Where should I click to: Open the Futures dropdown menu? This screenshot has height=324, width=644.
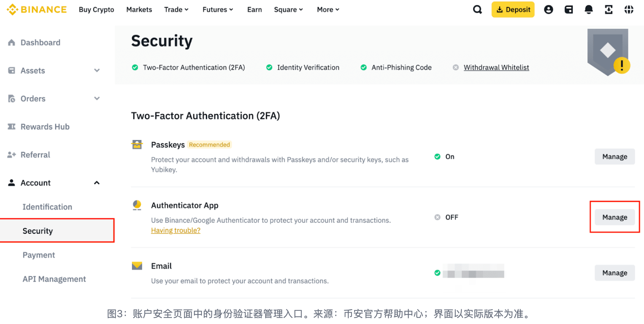pyautogui.click(x=218, y=9)
